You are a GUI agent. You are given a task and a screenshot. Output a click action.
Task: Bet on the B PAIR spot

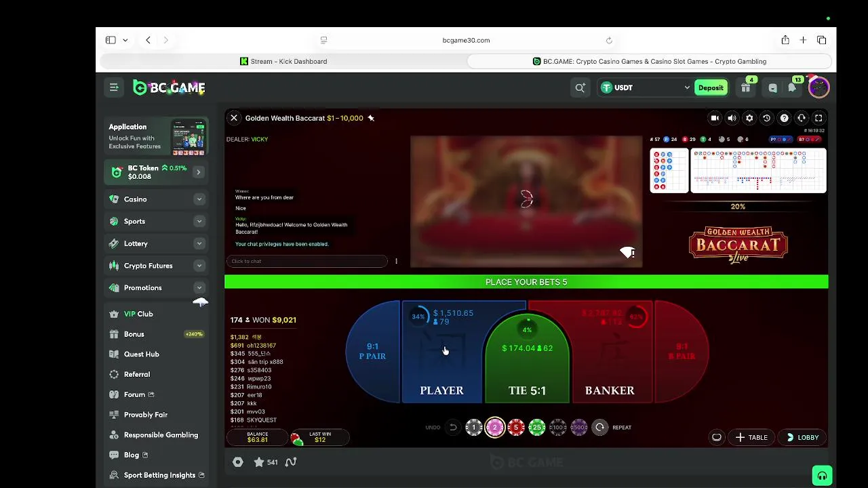click(x=682, y=351)
